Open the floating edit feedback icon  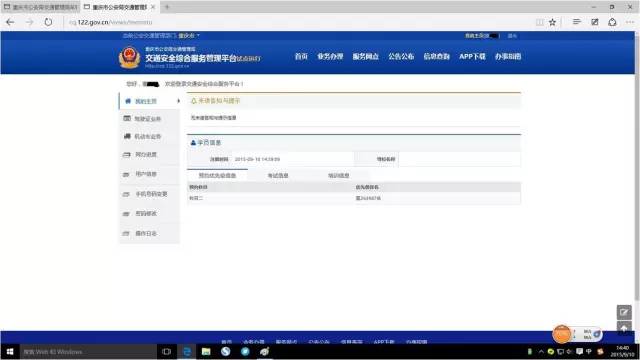624,312
